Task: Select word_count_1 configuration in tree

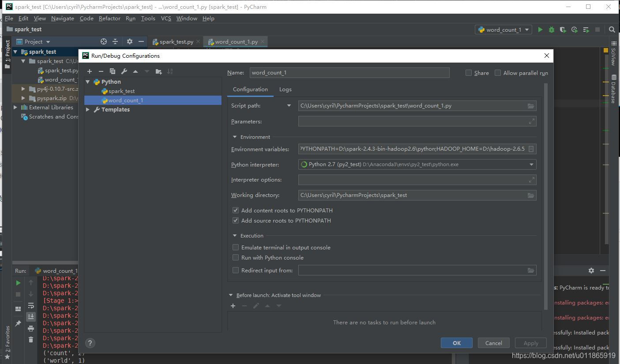Action: coord(153,100)
